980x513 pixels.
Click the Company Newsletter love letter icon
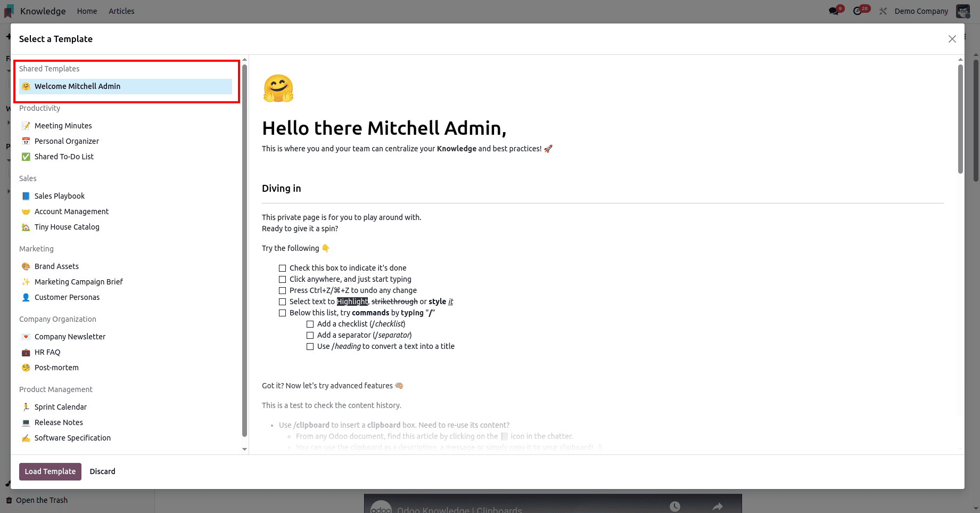[26, 337]
